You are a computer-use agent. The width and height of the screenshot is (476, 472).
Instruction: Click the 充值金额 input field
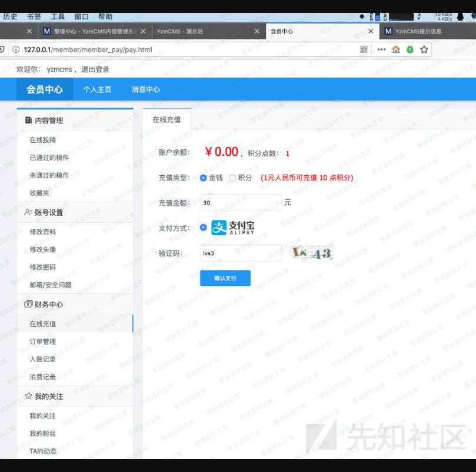[241, 203]
